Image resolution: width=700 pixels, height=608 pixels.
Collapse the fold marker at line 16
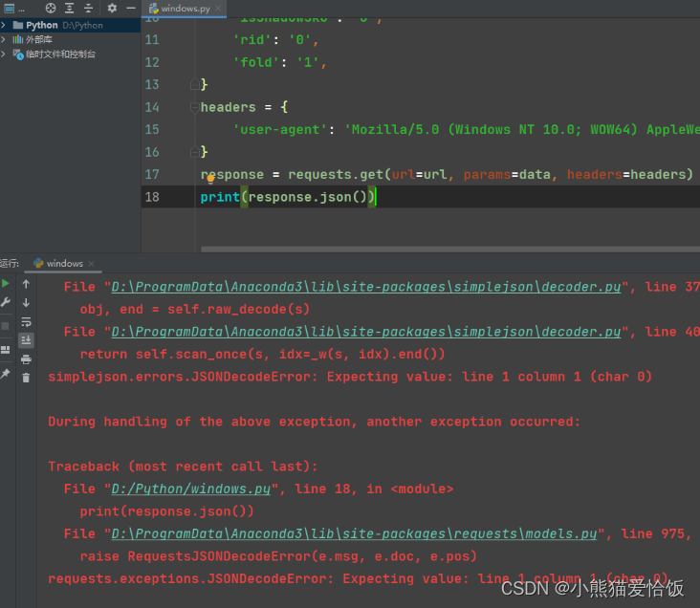(x=195, y=152)
